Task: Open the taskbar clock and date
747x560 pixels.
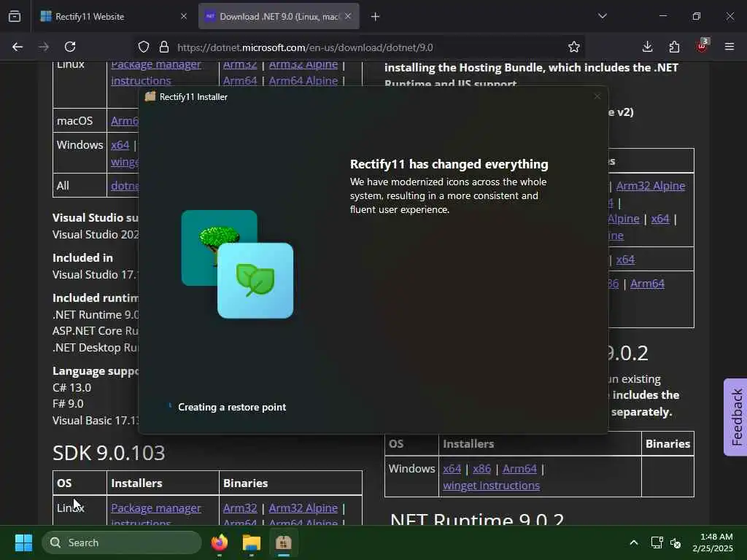Action: (713, 542)
